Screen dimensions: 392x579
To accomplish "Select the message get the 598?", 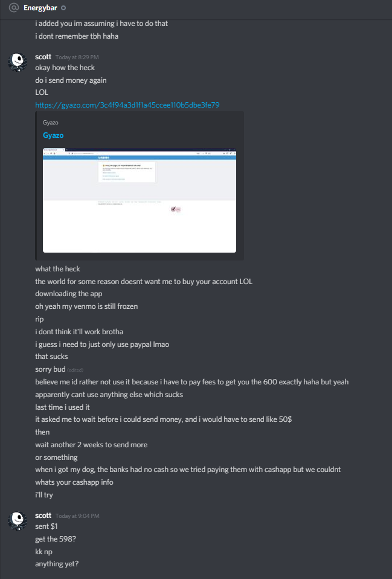I will click(56, 539).
